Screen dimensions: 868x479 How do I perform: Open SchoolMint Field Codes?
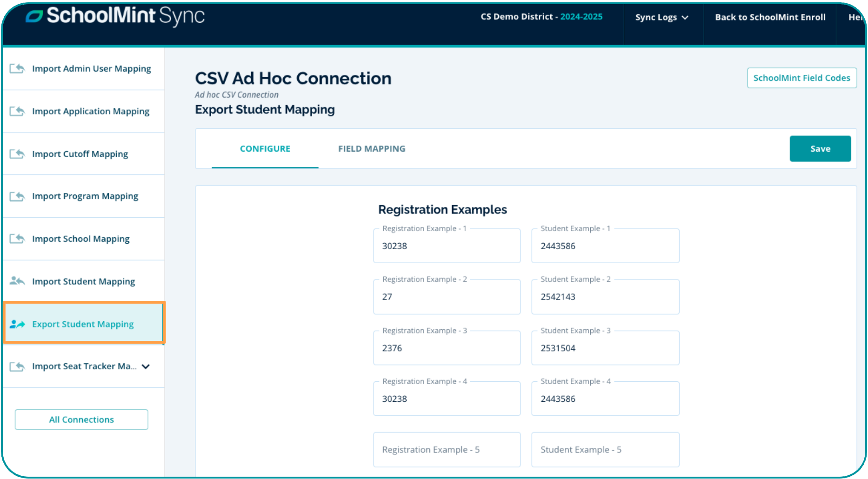click(x=801, y=78)
